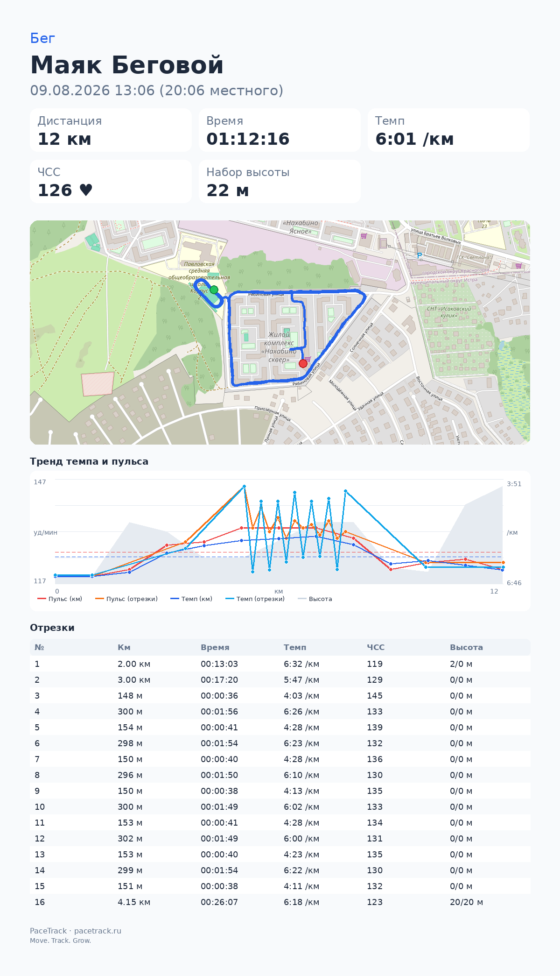
Task: Click the blue parking P icon on map
Action: (x=420, y=255)
